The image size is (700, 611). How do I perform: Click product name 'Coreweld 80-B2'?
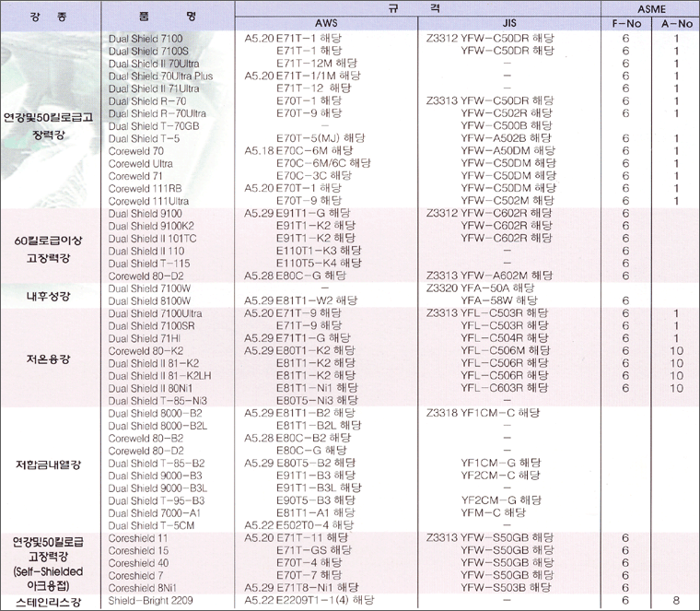click(146, 439)
